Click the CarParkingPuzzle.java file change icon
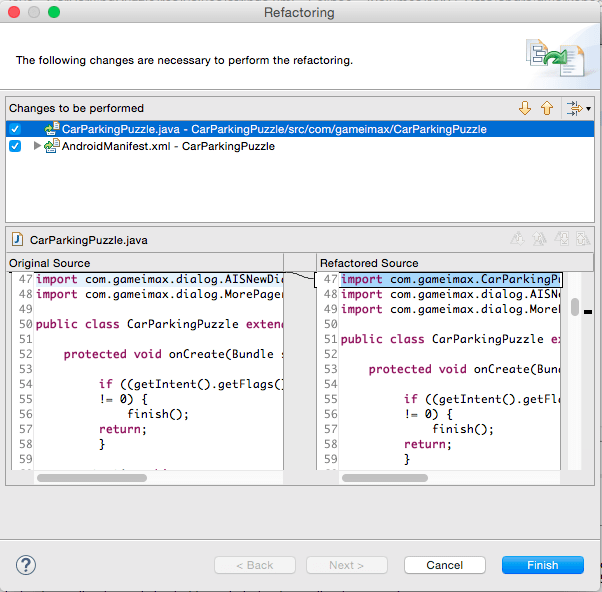Screen dimensions: 602x592 click(x=51, y=129)
